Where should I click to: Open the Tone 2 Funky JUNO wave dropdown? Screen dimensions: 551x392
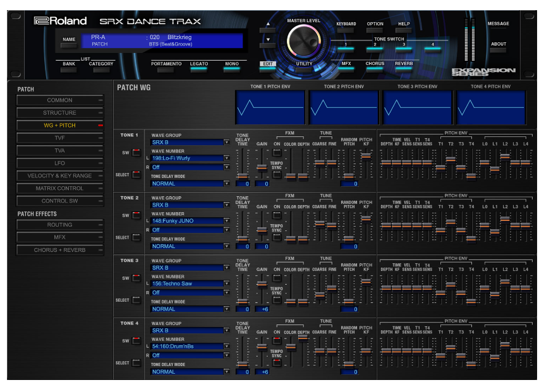tap(190, 221)
